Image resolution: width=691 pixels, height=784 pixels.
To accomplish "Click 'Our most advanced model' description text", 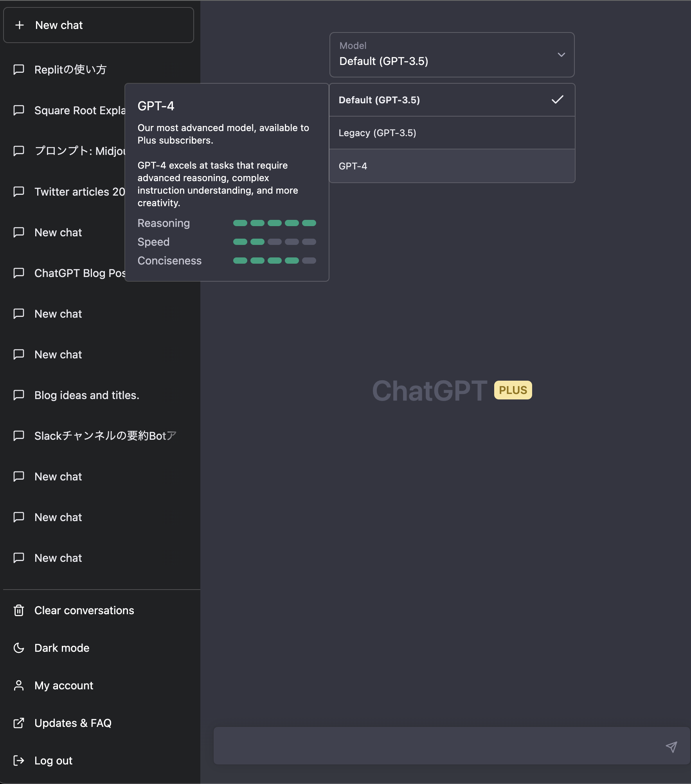I will click(x=223, y=134).
